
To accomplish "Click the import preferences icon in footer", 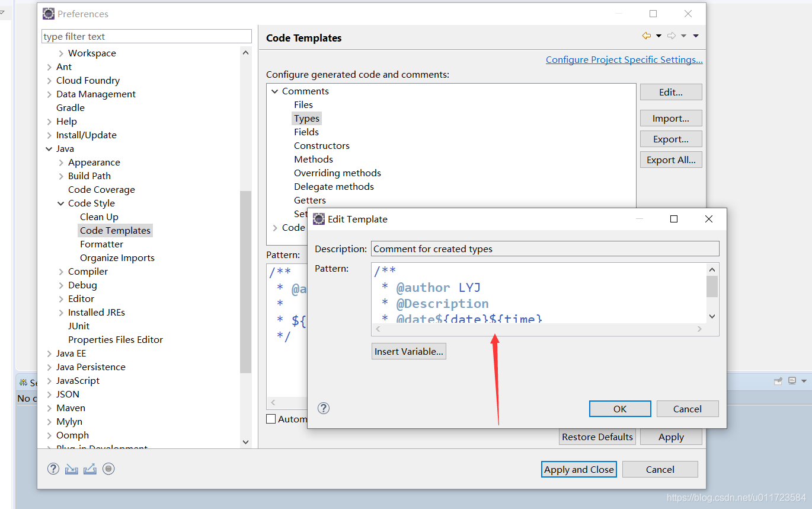I will [72, 469].
